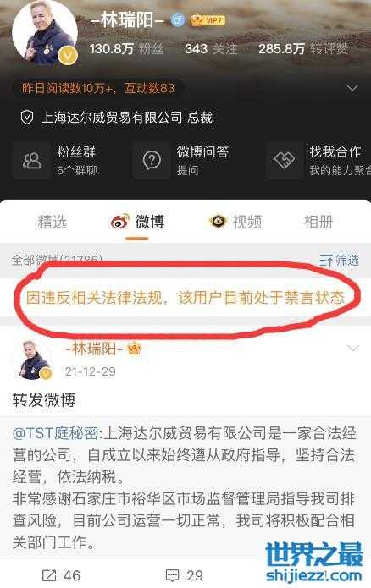371x588 pixels.
Task: Tap the small post author avatar
Action: (x=35, y=360)
